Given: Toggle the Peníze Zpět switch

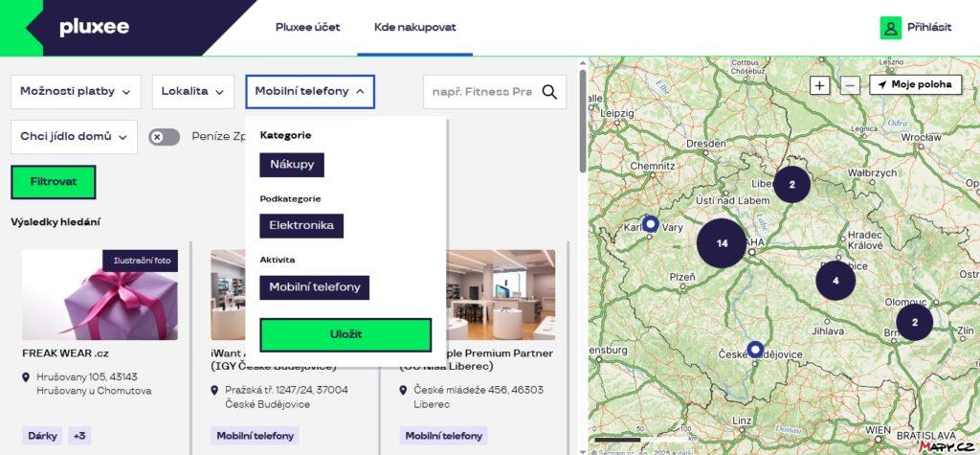Looking at the screenshot, I should coord(164,137).
